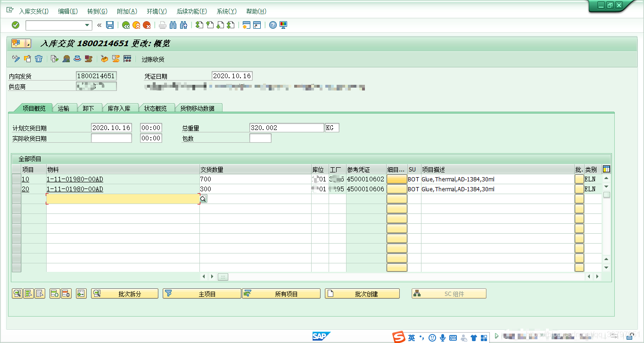Open the command field dropdown arrow
The width and height of the screenshot is (644, 343).
(87, 25)
